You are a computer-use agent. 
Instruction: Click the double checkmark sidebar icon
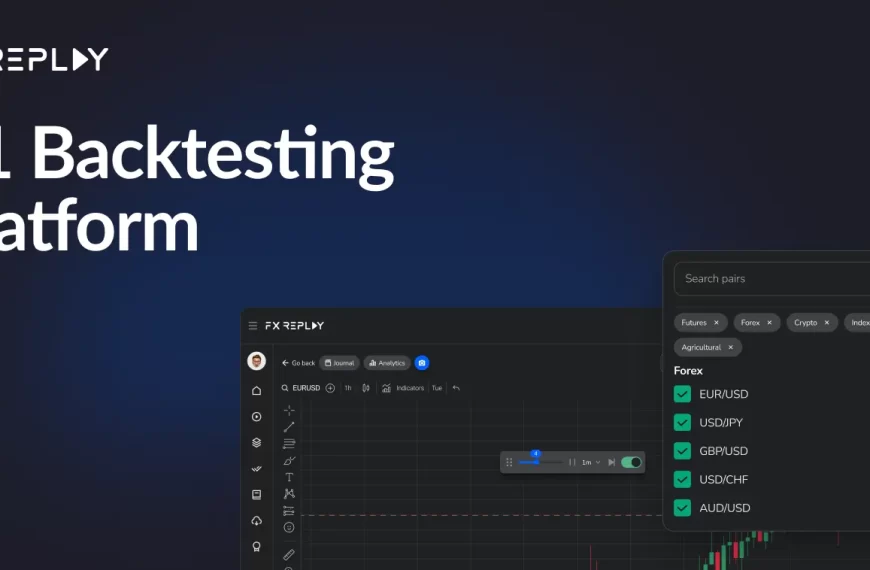[256, 469]
